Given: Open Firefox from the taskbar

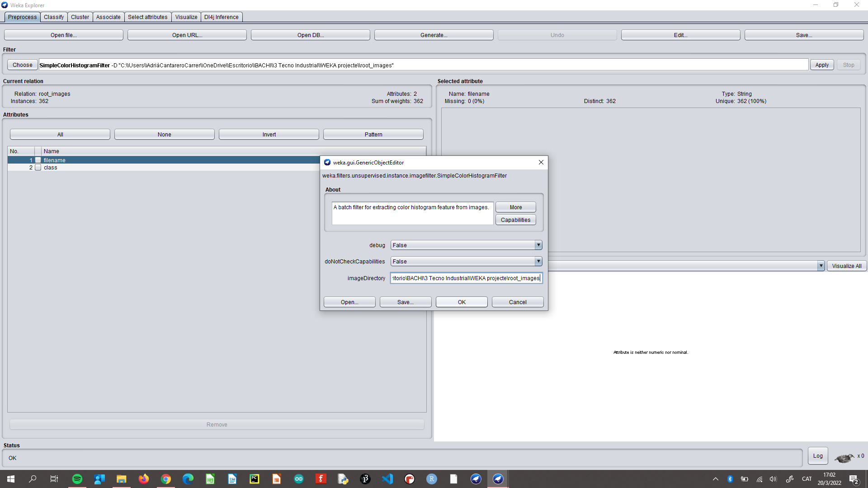Looking at the screenshot, I should 144,479.
